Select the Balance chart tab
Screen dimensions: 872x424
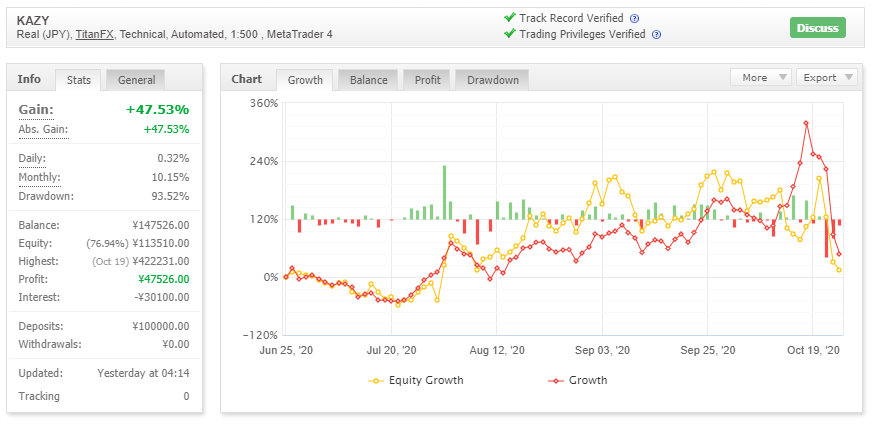click(x=368, y=80)
